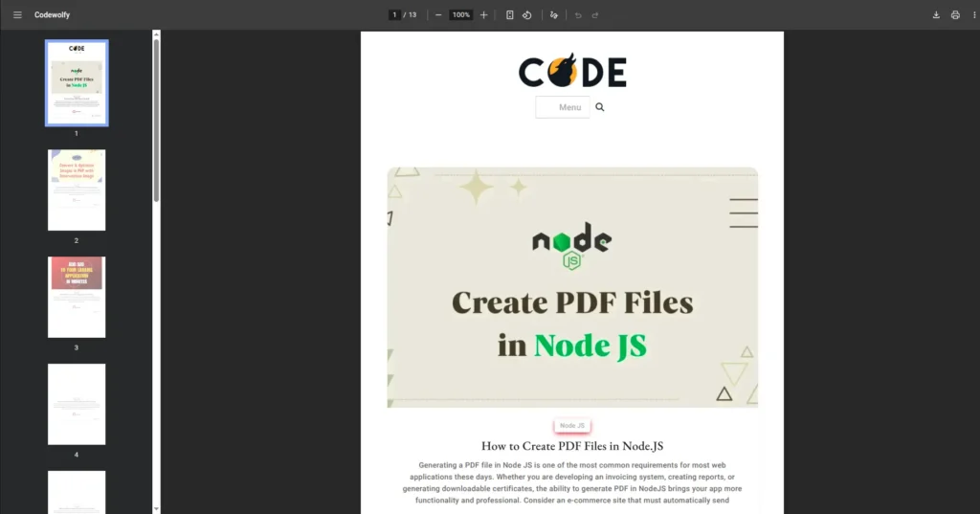The height and width of the screenshot is (514, 980).
Task: Click 'Create PDF Files' banner text
Action: click(572, 302)
